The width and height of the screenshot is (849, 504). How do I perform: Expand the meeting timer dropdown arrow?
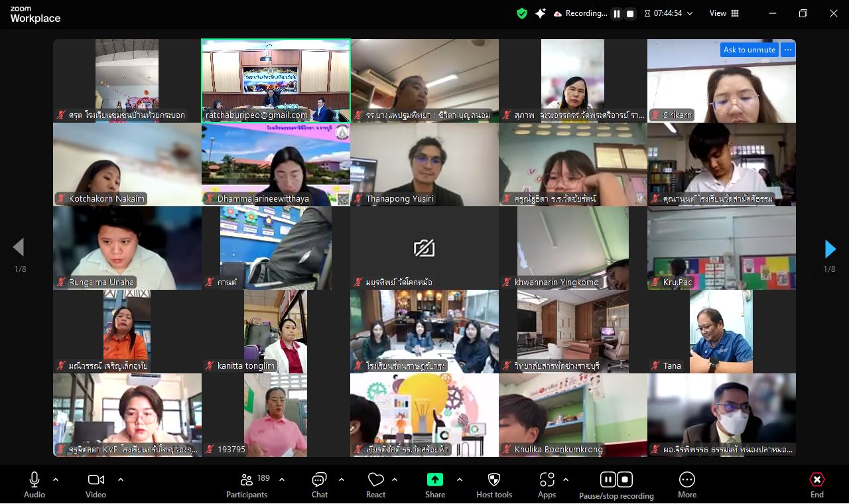[690, 13]
